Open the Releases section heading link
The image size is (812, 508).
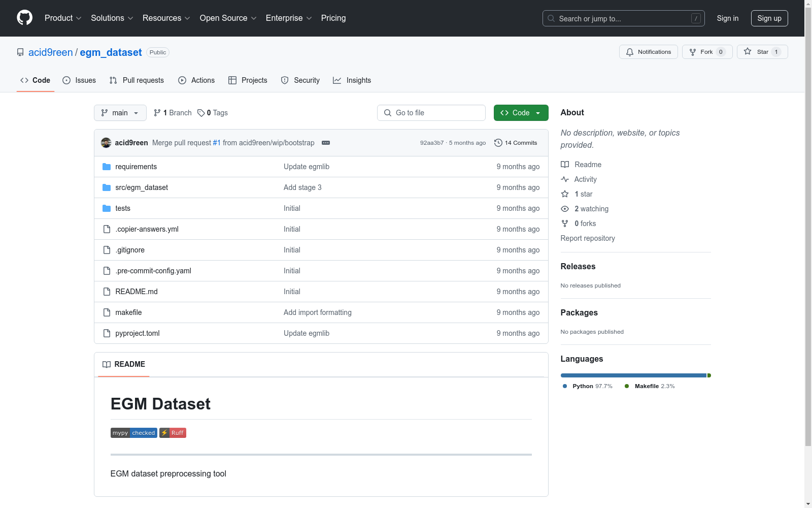coord(578,267)
